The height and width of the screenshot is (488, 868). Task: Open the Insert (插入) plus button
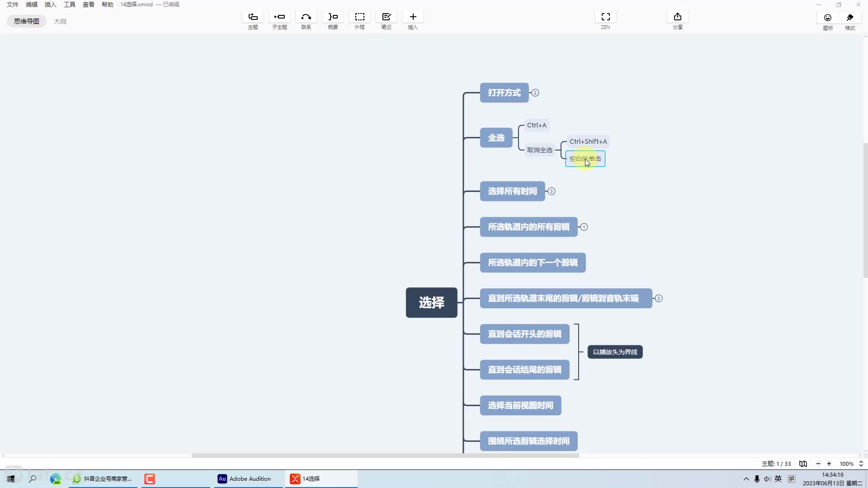click(413, 17)
